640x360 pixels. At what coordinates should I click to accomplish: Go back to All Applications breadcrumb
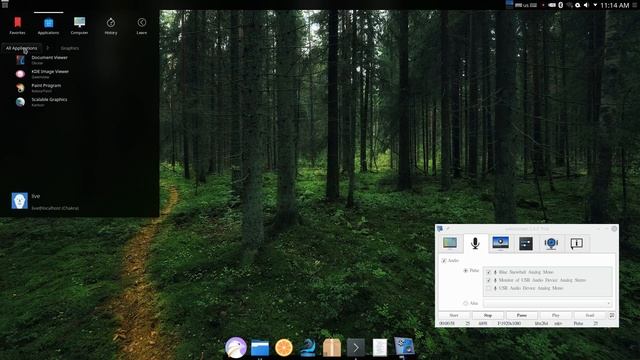coord(21,48)
